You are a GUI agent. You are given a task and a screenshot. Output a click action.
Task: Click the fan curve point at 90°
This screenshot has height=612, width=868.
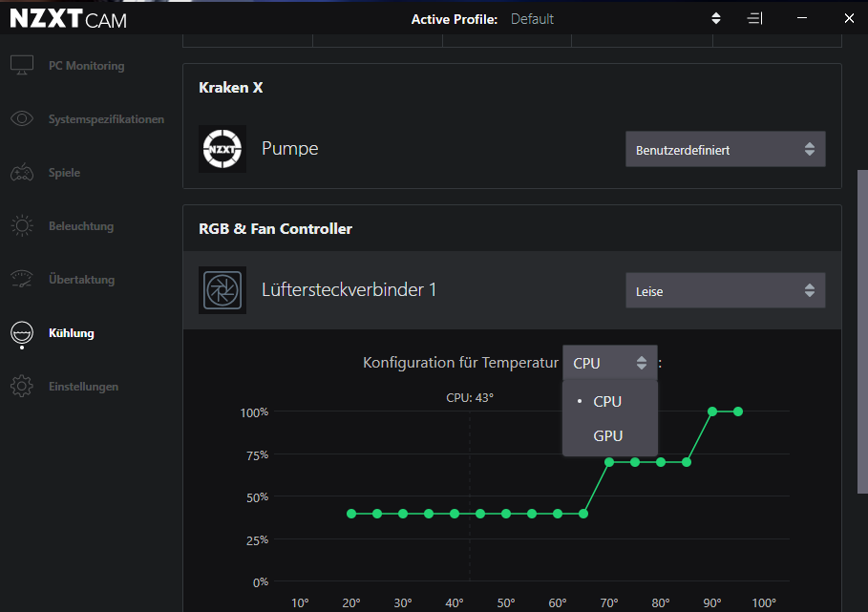tap(712, 412)
